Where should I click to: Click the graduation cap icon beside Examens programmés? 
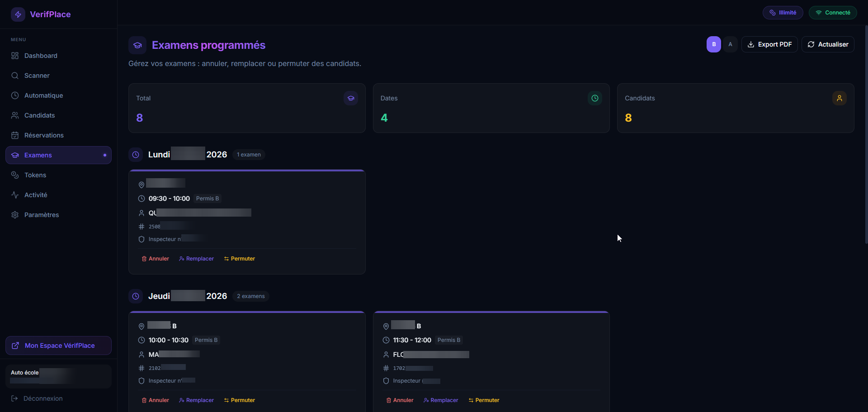137,45
